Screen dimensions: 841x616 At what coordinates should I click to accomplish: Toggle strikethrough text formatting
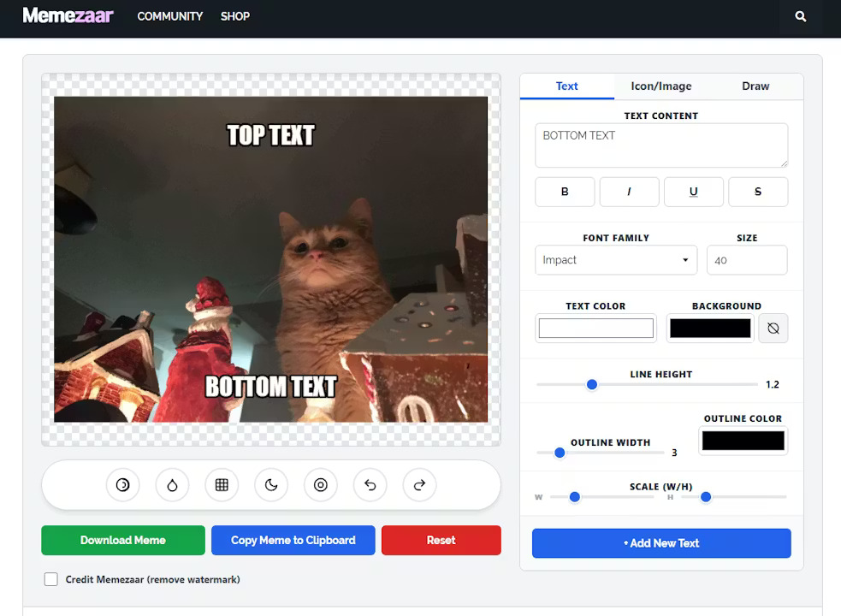[x=758, y=192]
